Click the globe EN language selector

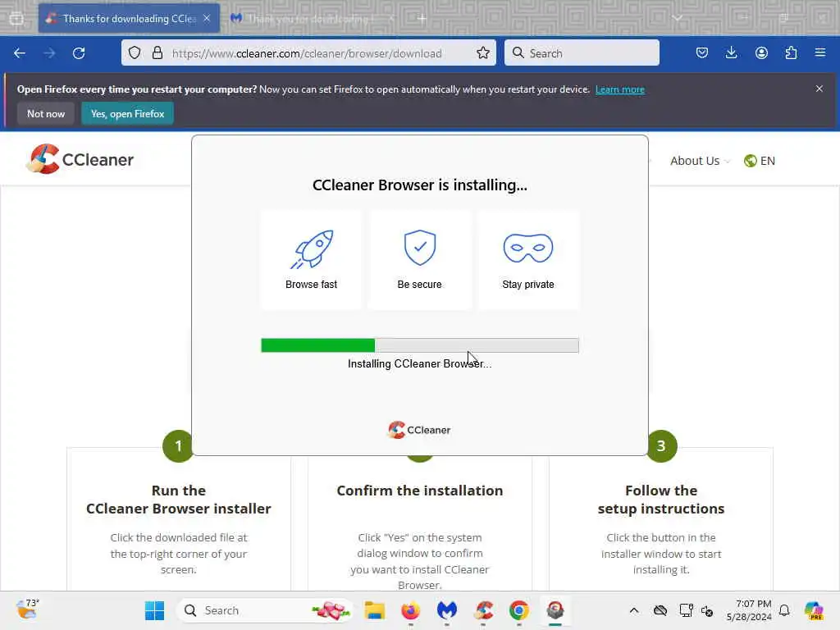pyautogui.click(x=759, y=161)
